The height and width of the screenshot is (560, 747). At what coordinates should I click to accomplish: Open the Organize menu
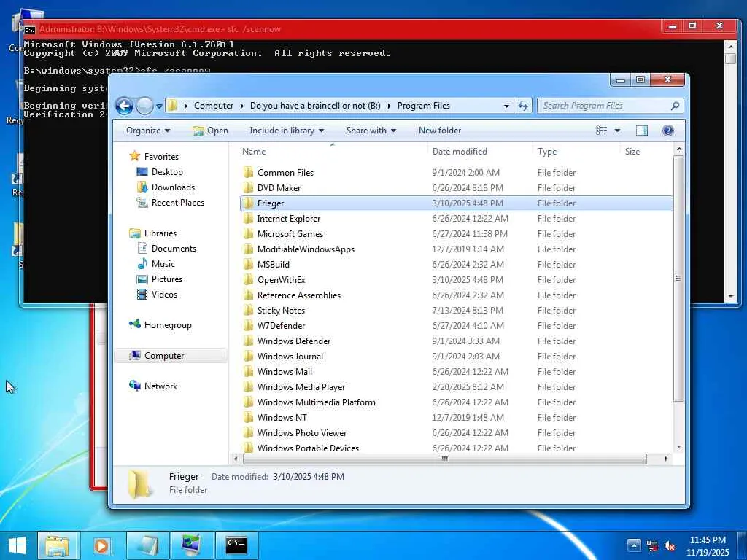pyautogui.click(x=147, y=131)
